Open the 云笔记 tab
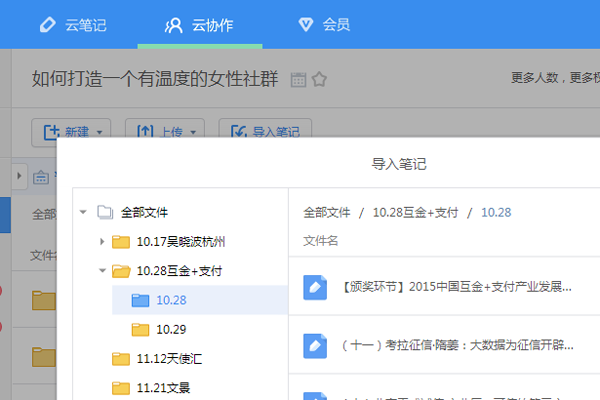This screenshot has height=400, width=600. pos(72,24)
